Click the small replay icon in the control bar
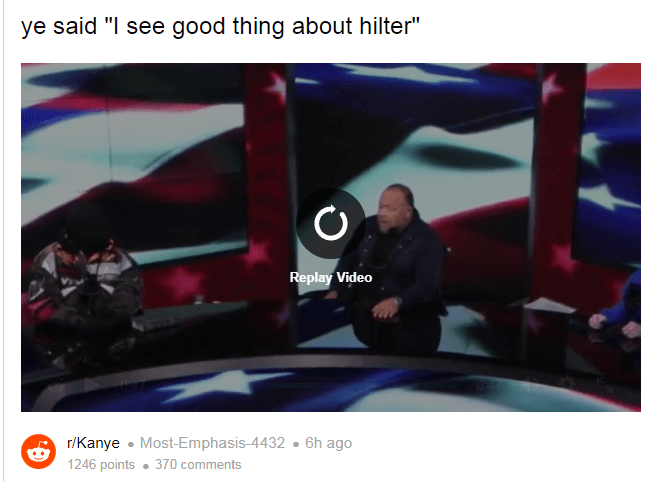Image resolution: width=653 pixels, height=481 pixels. [x=56, y=385]
